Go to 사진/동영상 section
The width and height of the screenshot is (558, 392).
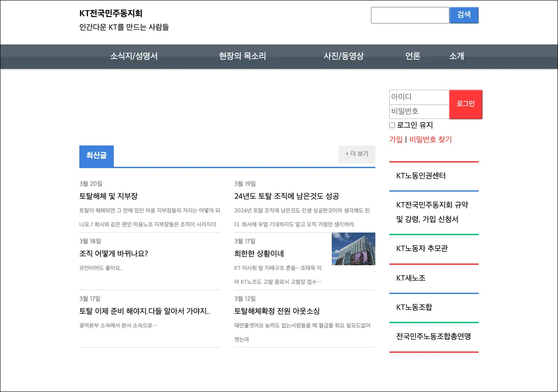point(343,56)
